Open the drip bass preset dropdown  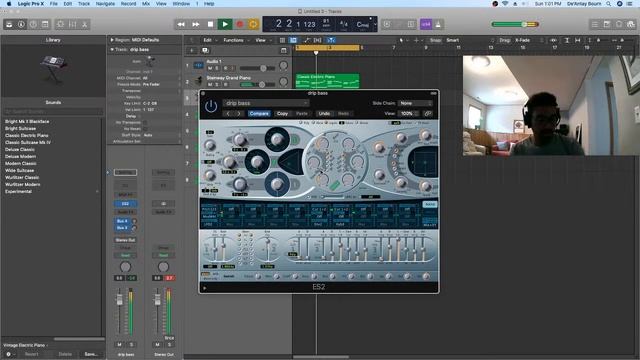pyautogui.click(x=265, y=103)
